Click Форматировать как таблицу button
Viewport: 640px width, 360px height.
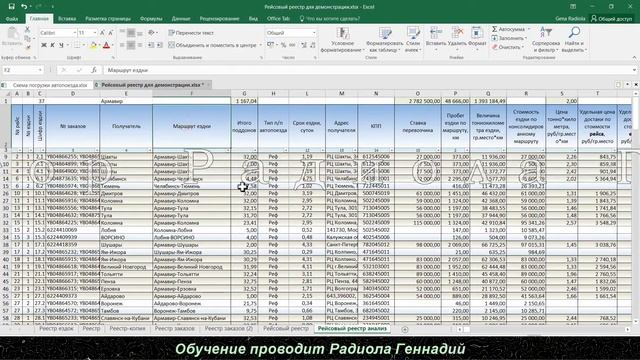(x=384, y=40)
